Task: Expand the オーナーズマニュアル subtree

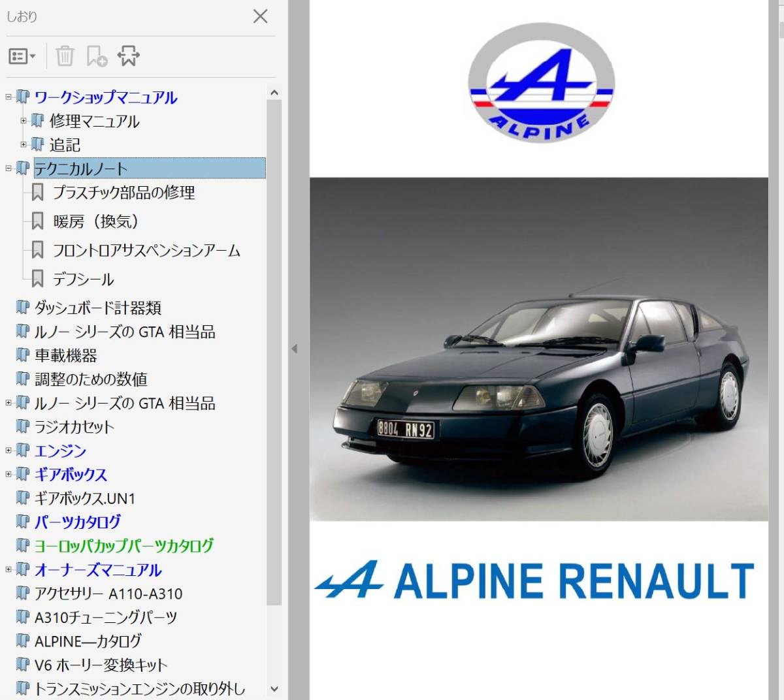Action: tap(7, 570)
